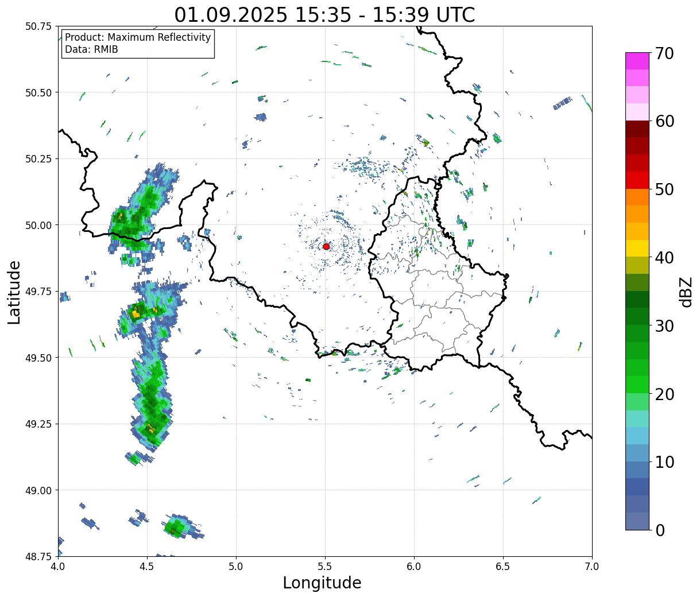Click the 'Data: RMIB' text
The image size is (700, 597).
tap(91, 49)
